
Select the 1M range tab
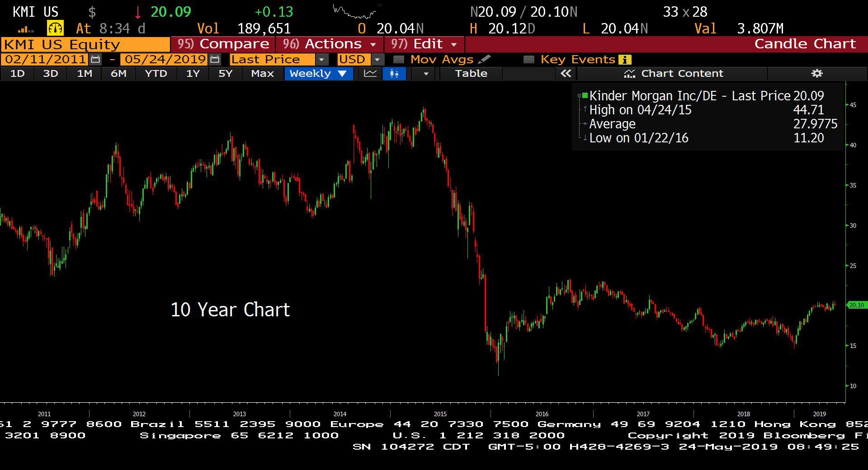tap(85, 74)
